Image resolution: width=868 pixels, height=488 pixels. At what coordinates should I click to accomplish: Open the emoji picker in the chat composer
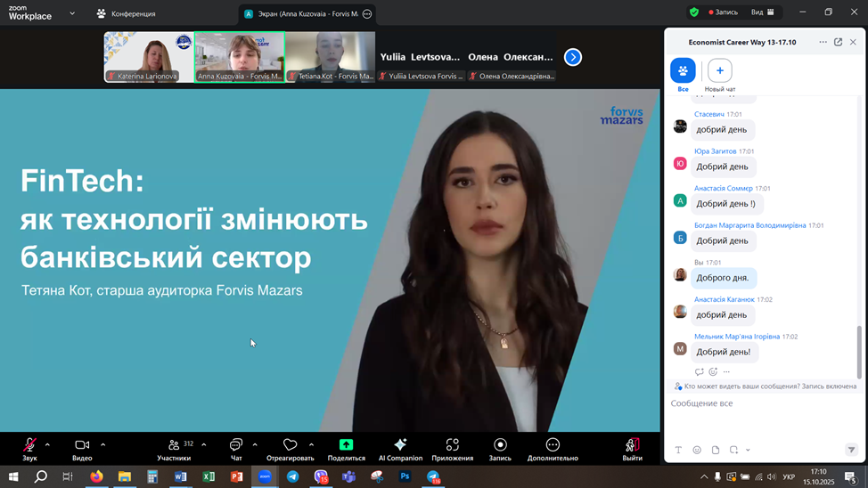tap(697, 451)
